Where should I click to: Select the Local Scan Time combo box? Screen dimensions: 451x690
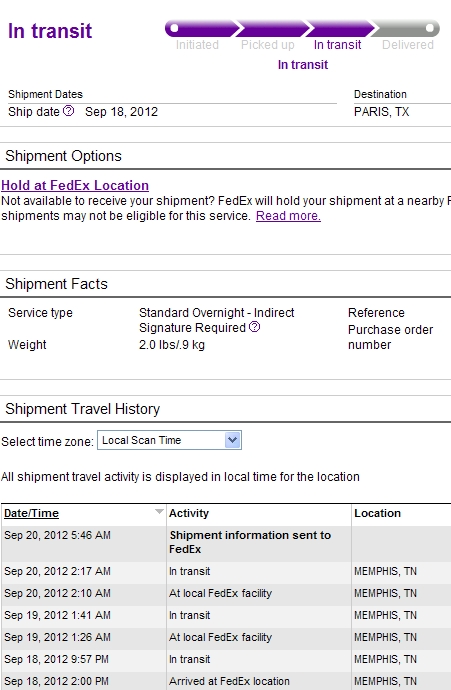(169, 440)
